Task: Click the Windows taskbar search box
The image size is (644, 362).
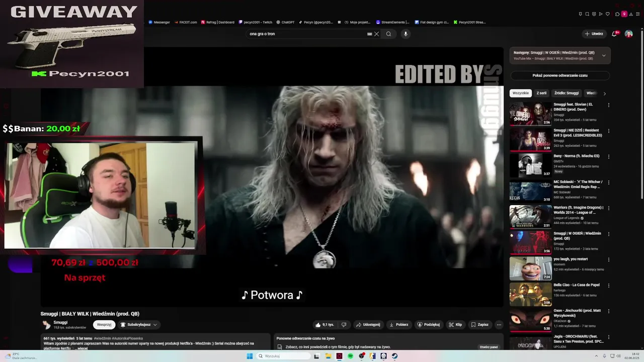Action: [283, 356]
